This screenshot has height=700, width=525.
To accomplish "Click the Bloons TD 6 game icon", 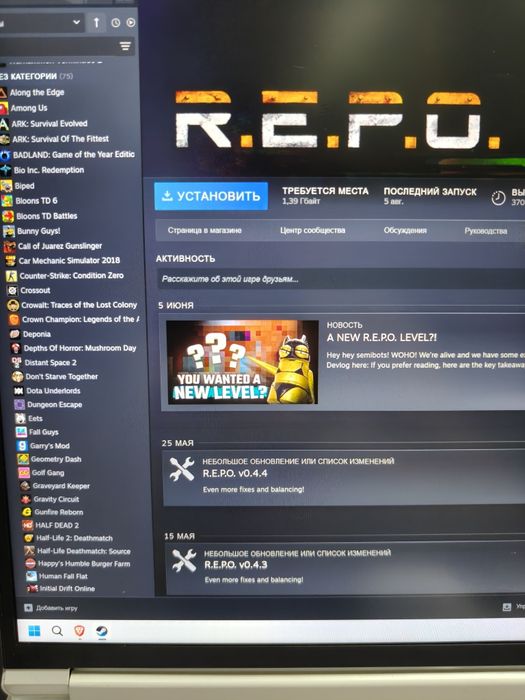I will tap(7, 201).
